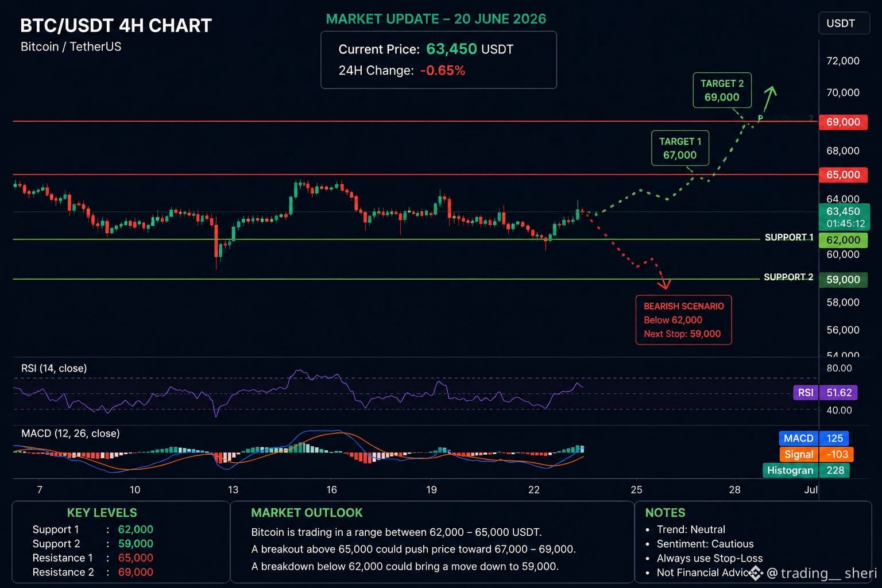Click the 72,000 price axis label
This screenshot has width=882, height=588.
pyautogui.click(x=843, y=61)
